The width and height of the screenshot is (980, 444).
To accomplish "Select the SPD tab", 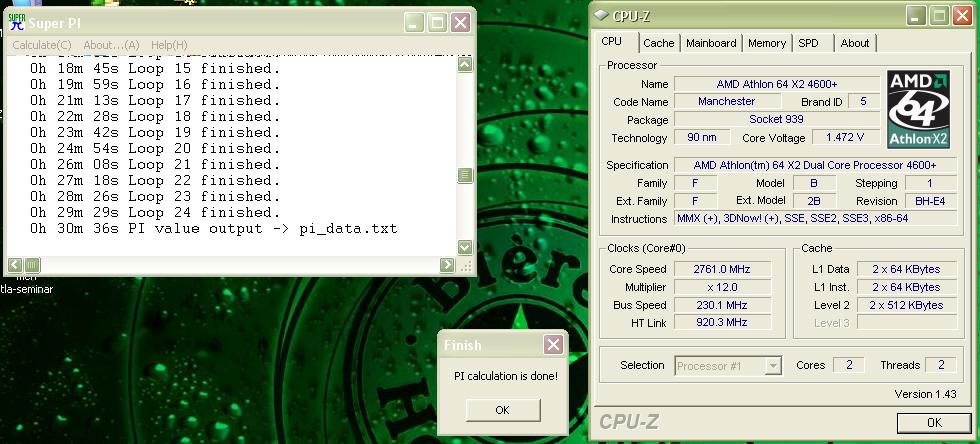I will coord(808,43).
